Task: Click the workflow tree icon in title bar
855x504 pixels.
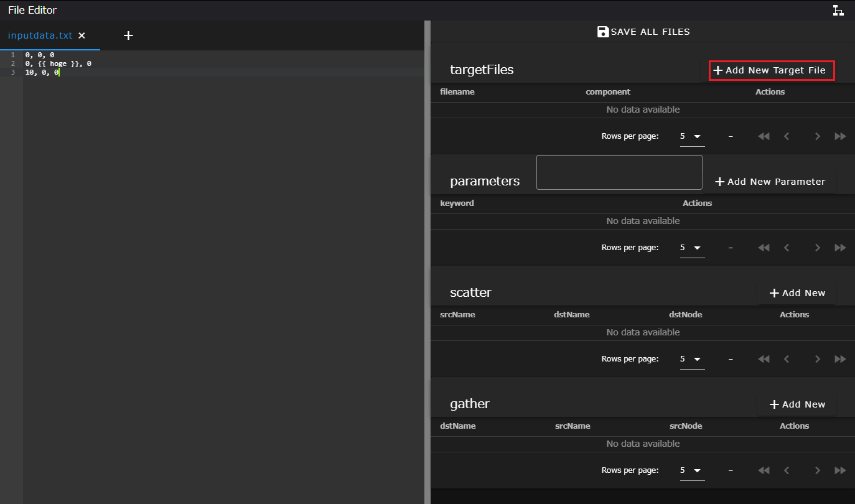Action: pos(838,10)
